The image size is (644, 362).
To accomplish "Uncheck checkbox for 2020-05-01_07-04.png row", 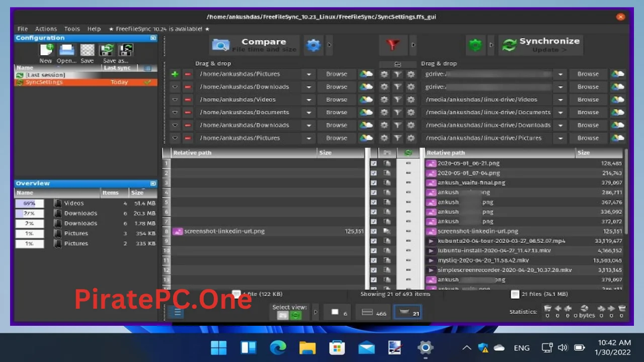I will pos(373,173).
